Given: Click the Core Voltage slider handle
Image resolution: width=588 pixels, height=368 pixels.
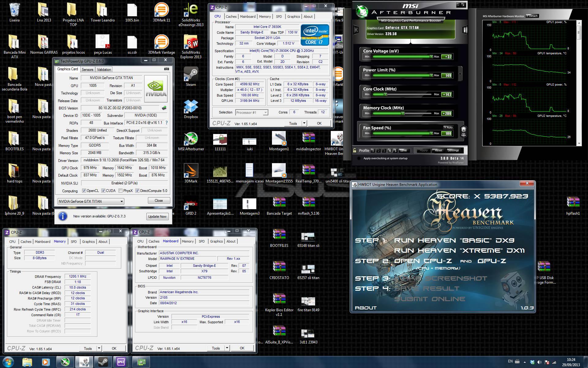Looking at the screenshot, I should [431, 56].
